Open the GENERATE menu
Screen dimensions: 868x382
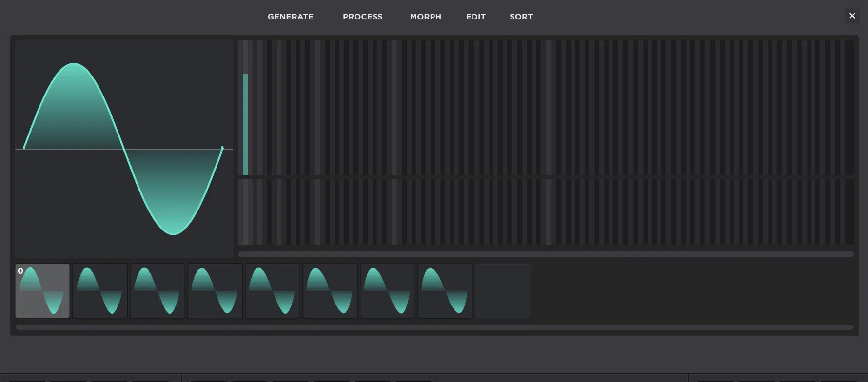point(290,17)
